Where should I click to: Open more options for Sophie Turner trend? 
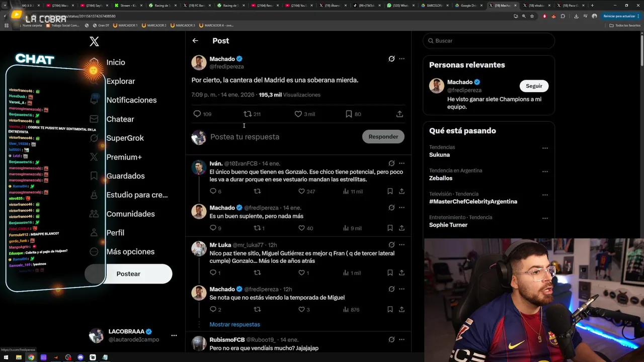545,218
